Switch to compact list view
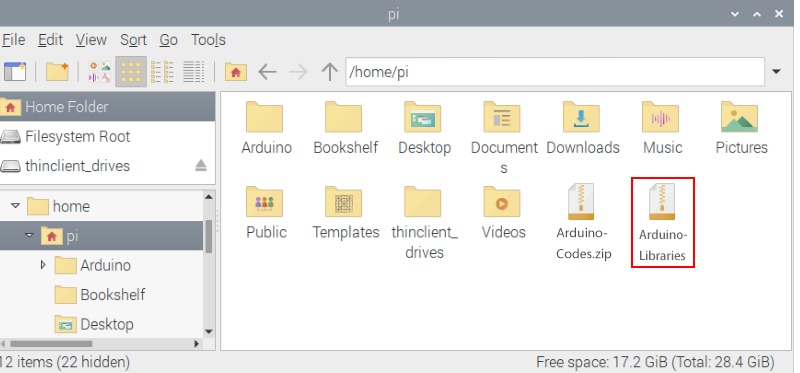800x373 pixels. tap(162, 72)
